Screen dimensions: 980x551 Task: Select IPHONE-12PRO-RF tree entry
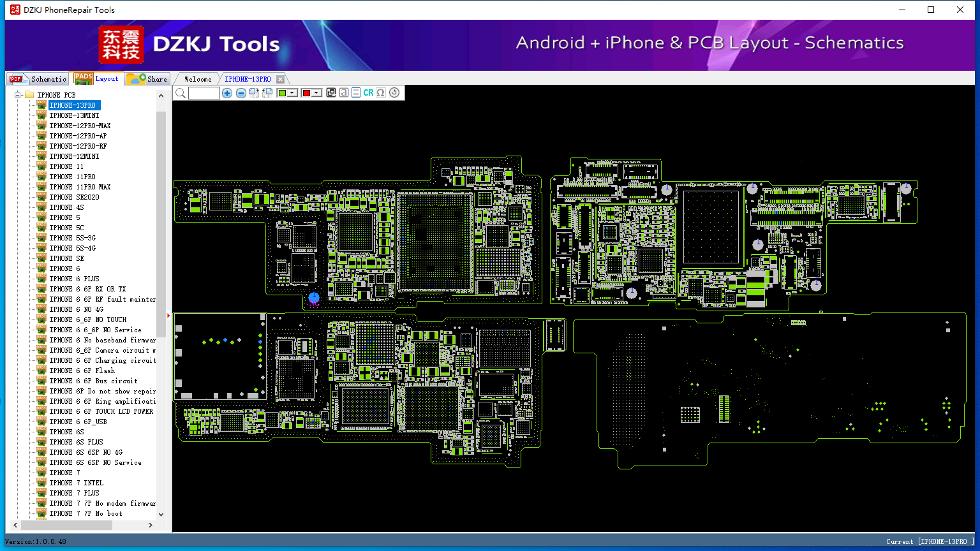click(78, 146)
